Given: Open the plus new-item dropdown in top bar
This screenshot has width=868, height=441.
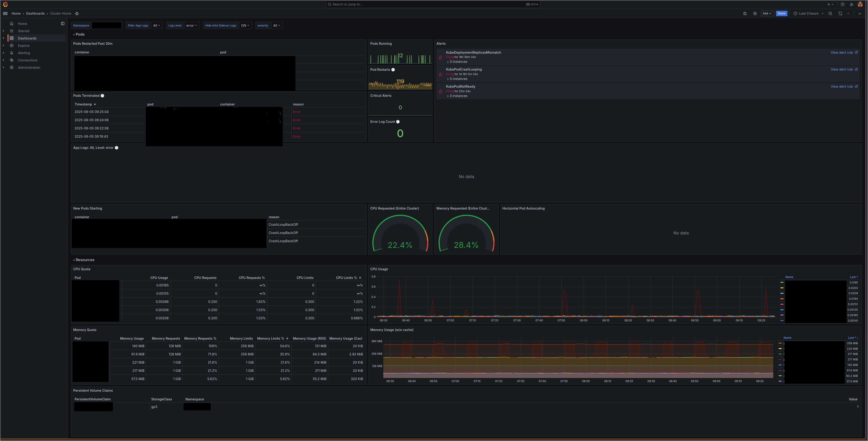Looking at the screenshot, I should click(x=830, y=4).
